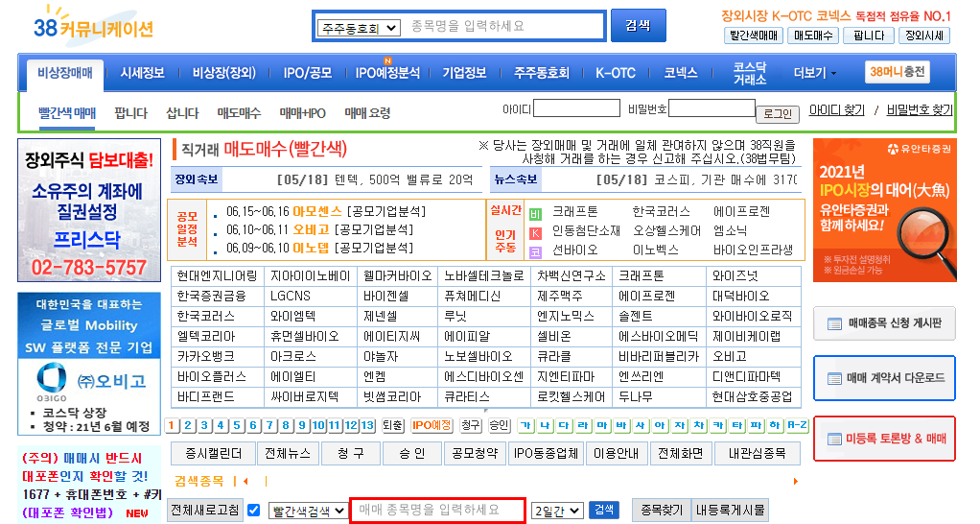Screen dimensions: 980x524
Task: Open the 비상장매매 tab
Action: [x=65, y=73]
